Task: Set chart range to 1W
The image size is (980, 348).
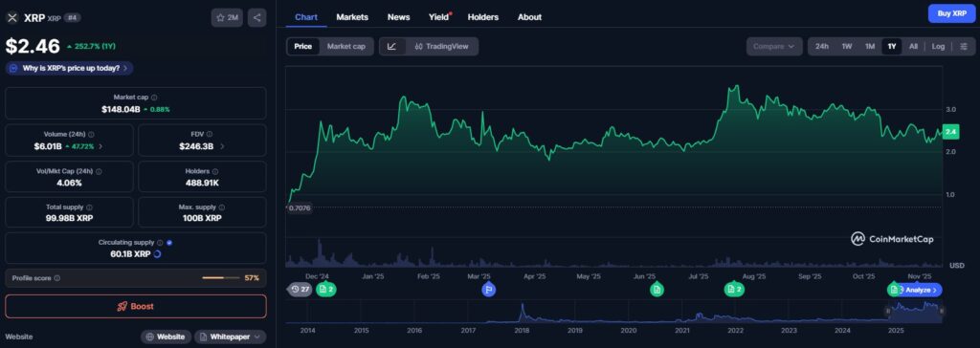Action: pyautogui.click(x=847, y=46)
